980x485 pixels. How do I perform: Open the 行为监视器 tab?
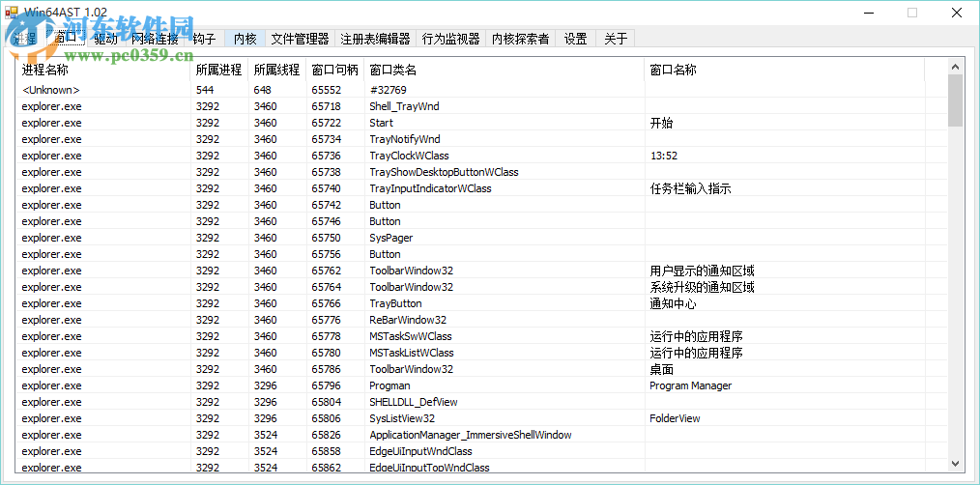click(x=451, y=39)
